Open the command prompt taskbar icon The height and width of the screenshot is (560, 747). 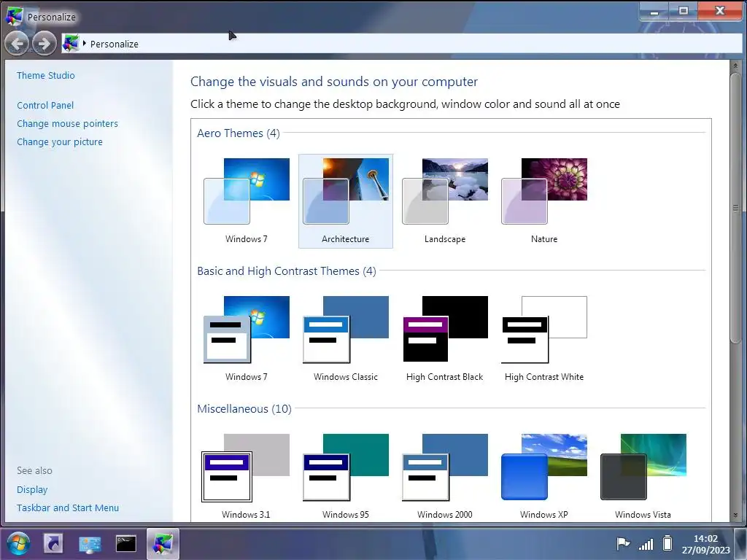(x=125, y=543)
